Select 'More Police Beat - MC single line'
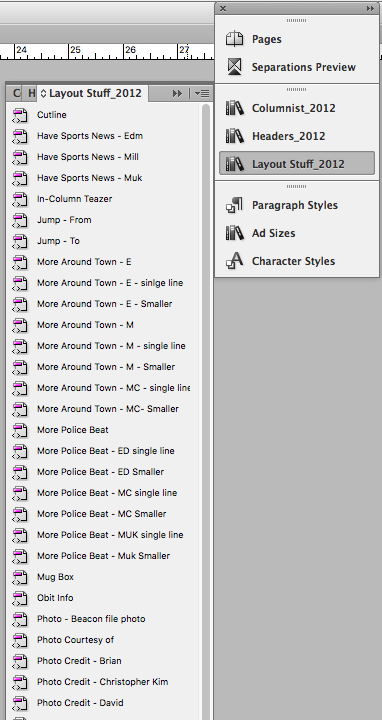 pyautogui.click(x=107, y=493)
